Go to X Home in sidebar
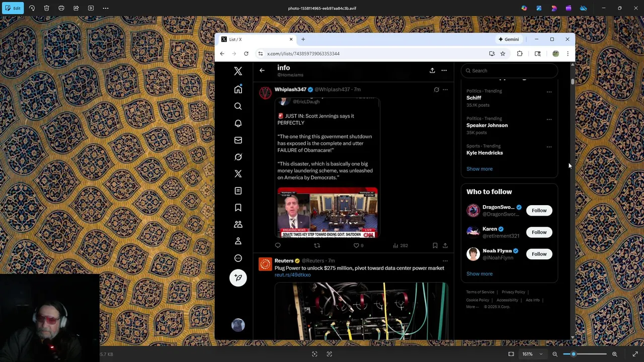Viewport: 644px width, 362px height. click(x=238, y=89)
